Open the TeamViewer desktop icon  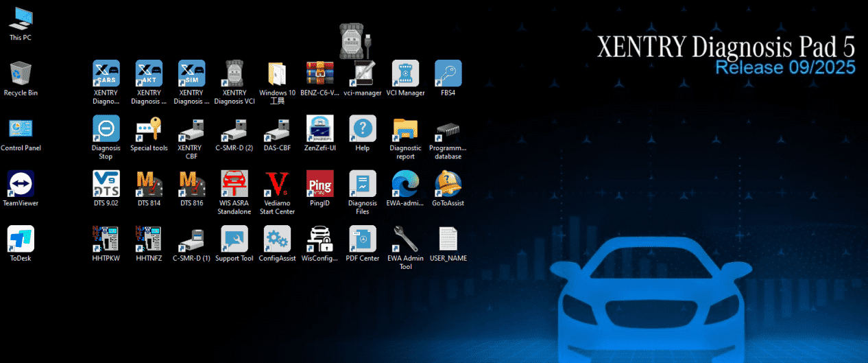coord(21,184)
